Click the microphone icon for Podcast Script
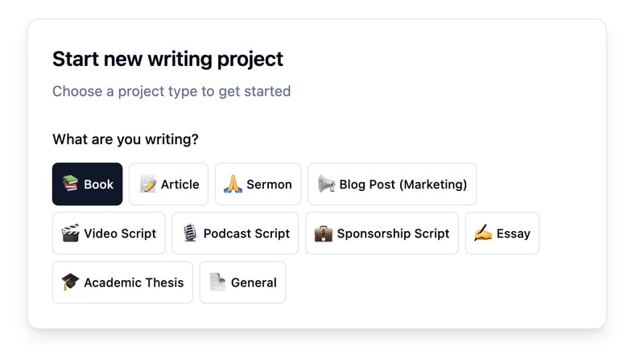 [x=190, y=233]
